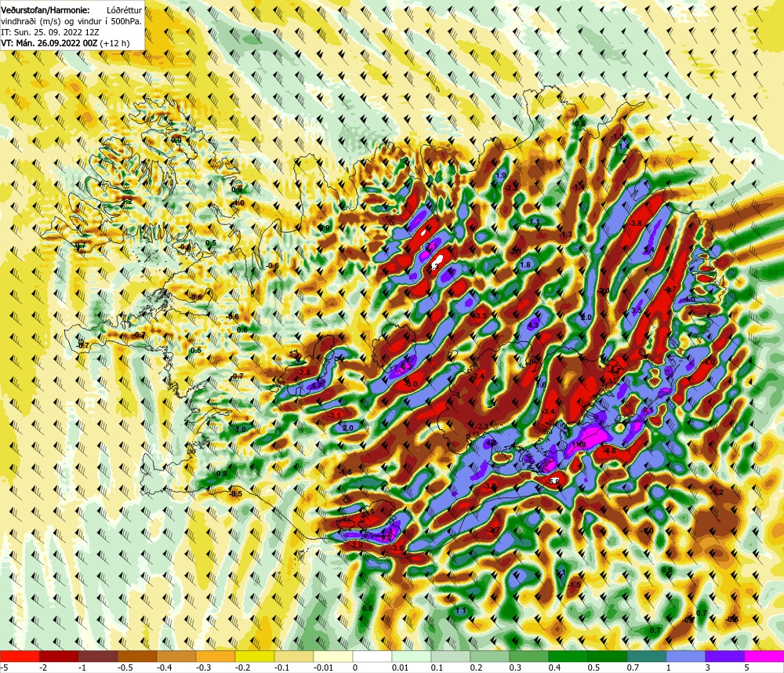Click the green legend swatch between 0.4 and 0.5
This screenshot has width=784, height=673.
[568, 656]
